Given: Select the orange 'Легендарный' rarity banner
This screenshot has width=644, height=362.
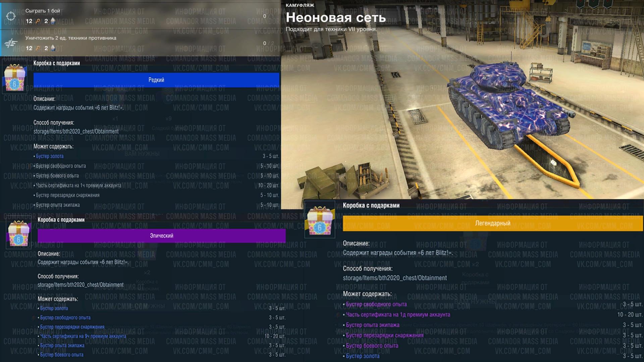Looking at the screenshot, I should coord(493,223).
